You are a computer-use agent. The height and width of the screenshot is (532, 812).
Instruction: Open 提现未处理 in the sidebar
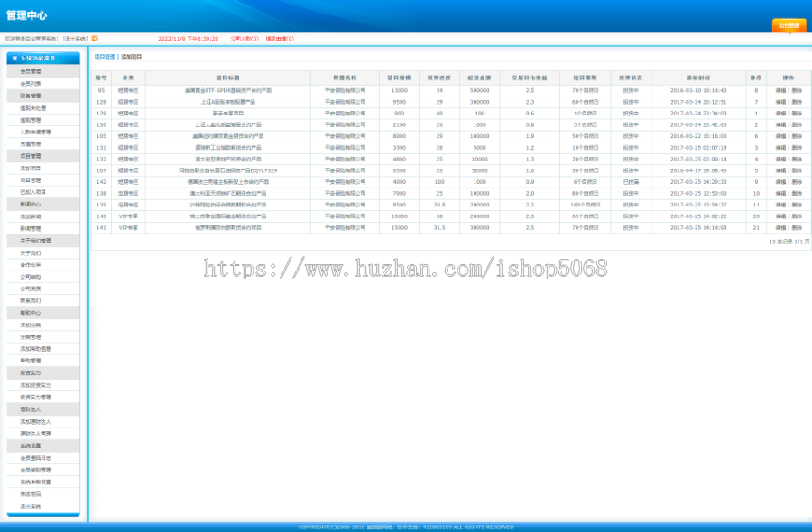coord(33,108)
